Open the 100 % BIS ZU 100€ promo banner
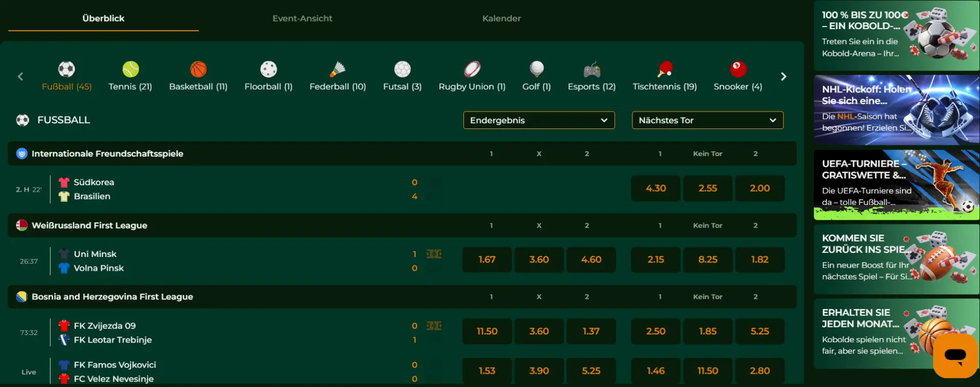Screen dimensions: 980x387 [x=896, y=35]
